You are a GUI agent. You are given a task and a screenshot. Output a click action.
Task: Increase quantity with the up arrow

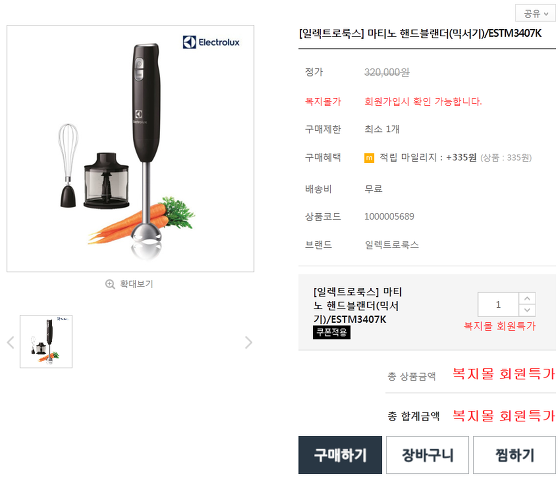(527, 299)
